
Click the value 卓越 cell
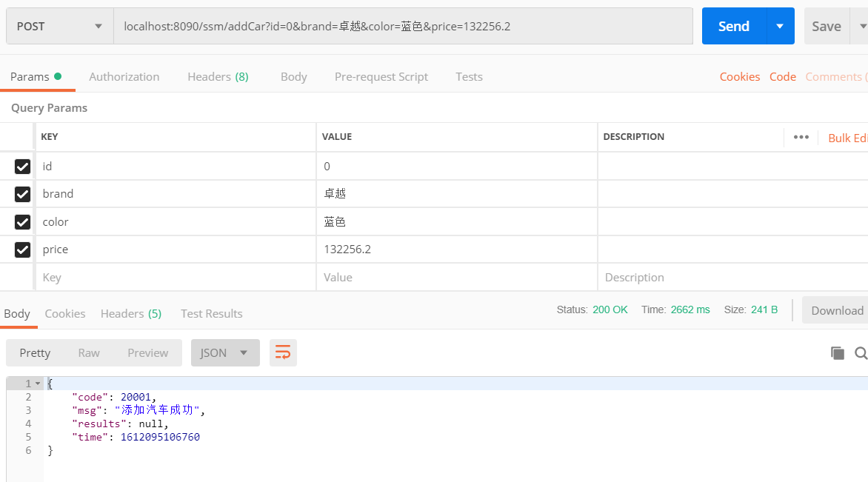tap(457, 194)
